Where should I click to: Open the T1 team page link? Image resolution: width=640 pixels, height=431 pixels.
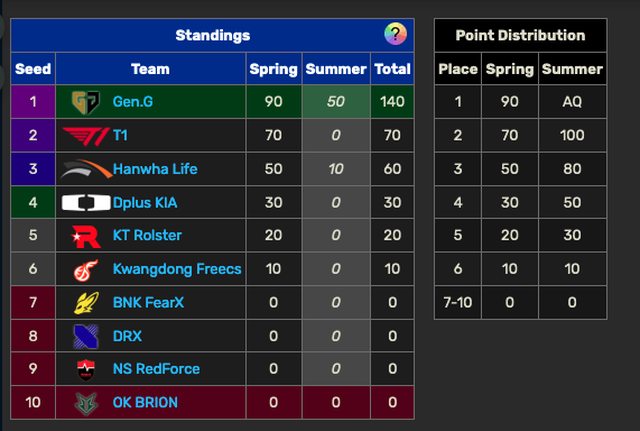tap(121, 135)
